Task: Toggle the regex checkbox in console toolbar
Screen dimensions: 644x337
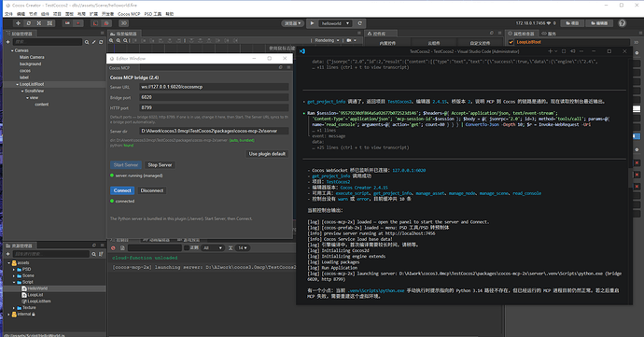Action: coord(187,247)
